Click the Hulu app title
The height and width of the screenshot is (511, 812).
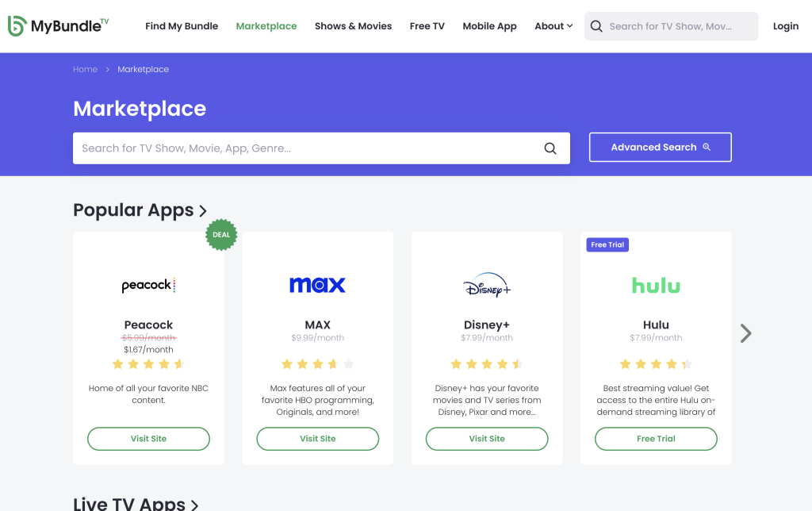point(656,325)
